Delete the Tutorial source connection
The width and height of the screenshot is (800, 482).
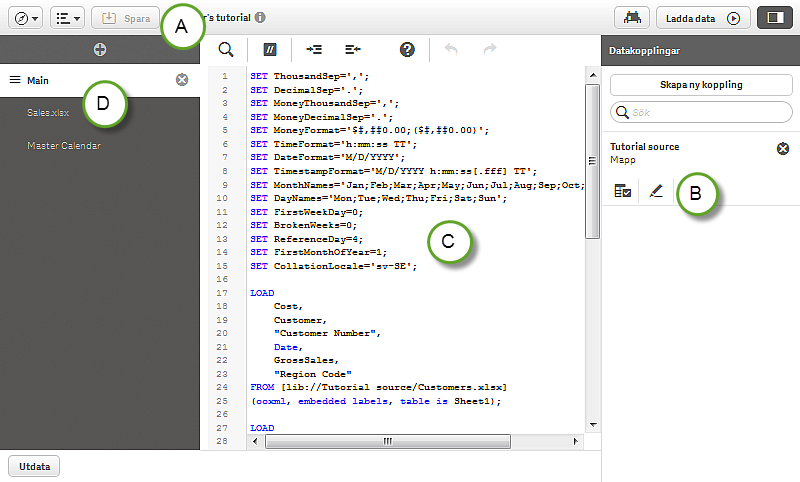click(783, 148)
